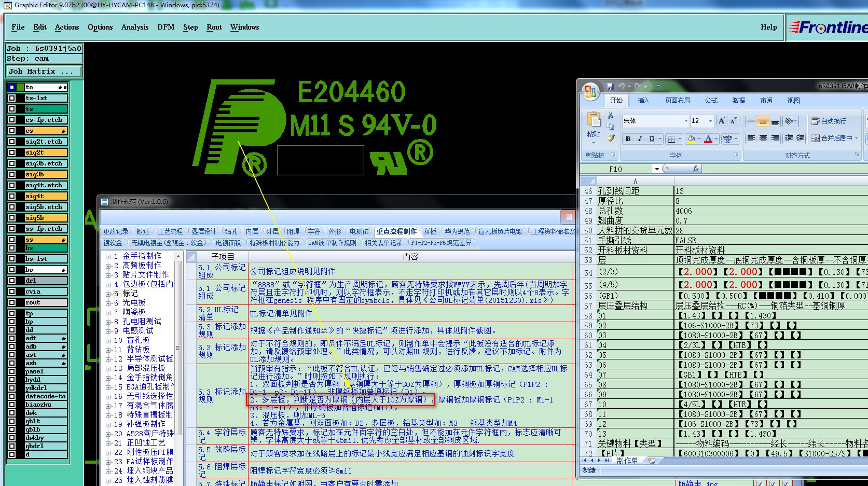868x486 pixels.
Task: Open the 合并后居中 merge dropdown arrow
Action: pos(856,138)
